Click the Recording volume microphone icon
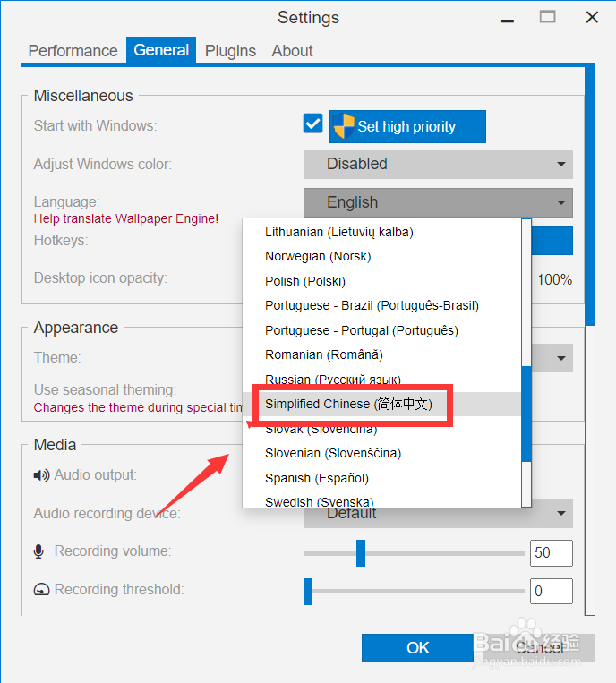616x683 pixels. click(x=38, y=551)
